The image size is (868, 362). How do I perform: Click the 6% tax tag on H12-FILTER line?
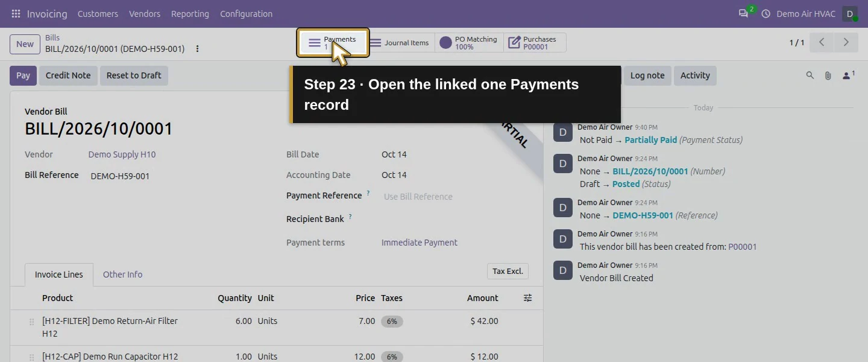[x=392, y=322]
